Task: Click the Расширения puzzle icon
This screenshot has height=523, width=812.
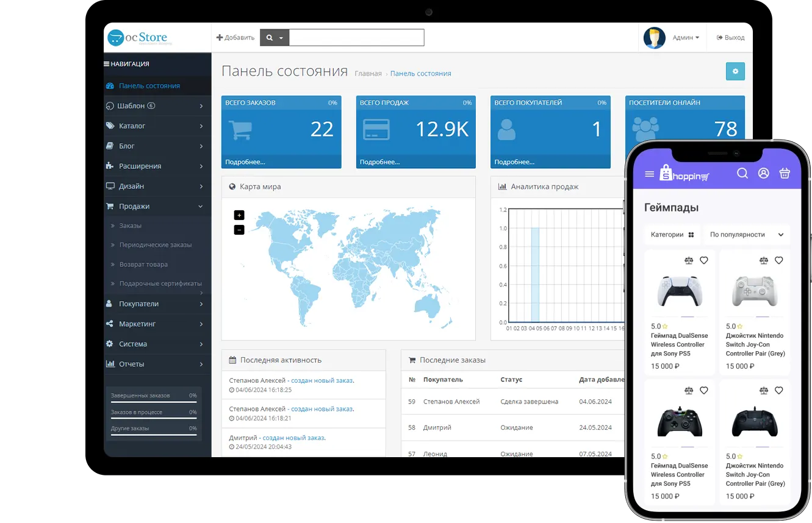Action: tap(110, 166)
